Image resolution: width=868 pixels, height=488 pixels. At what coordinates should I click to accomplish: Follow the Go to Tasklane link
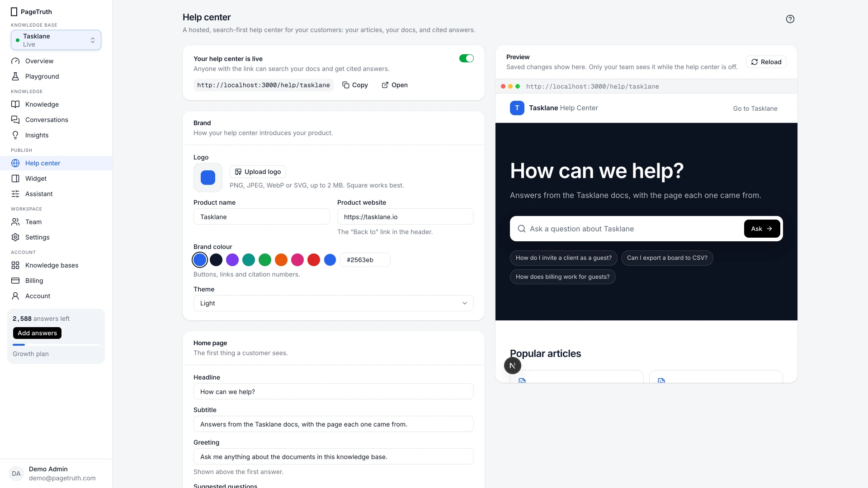(x=755, y=108)
